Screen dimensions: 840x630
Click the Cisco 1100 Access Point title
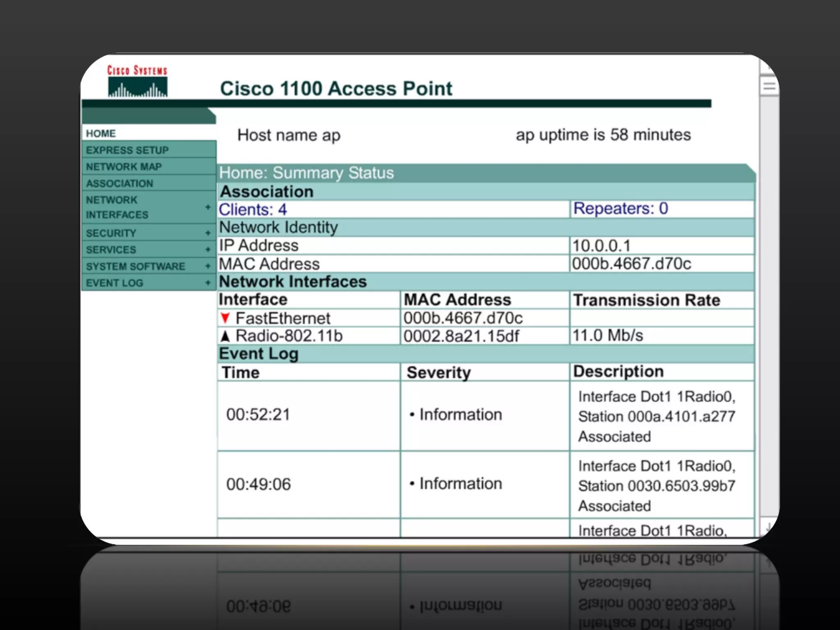click(x=336, y=89)
